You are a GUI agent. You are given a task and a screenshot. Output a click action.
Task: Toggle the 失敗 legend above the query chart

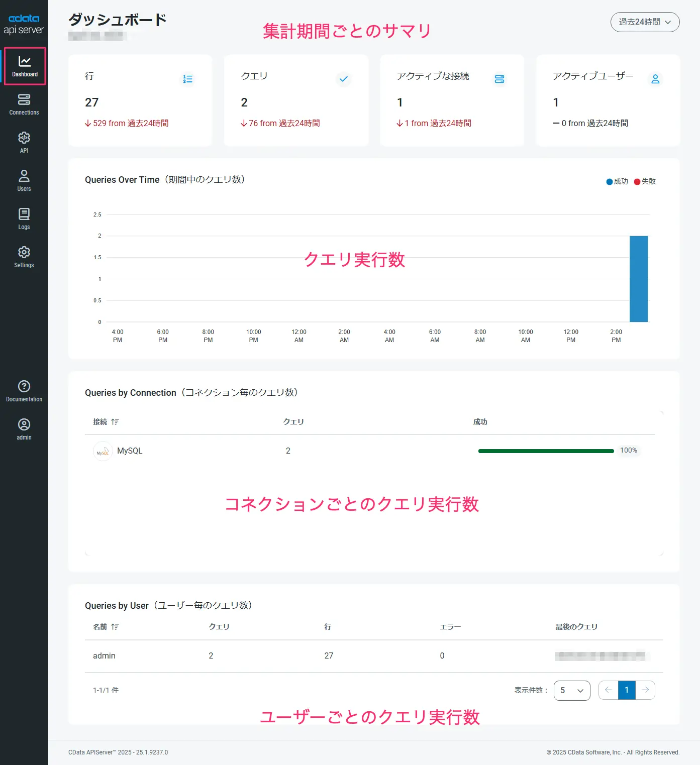tap(645, 181)
